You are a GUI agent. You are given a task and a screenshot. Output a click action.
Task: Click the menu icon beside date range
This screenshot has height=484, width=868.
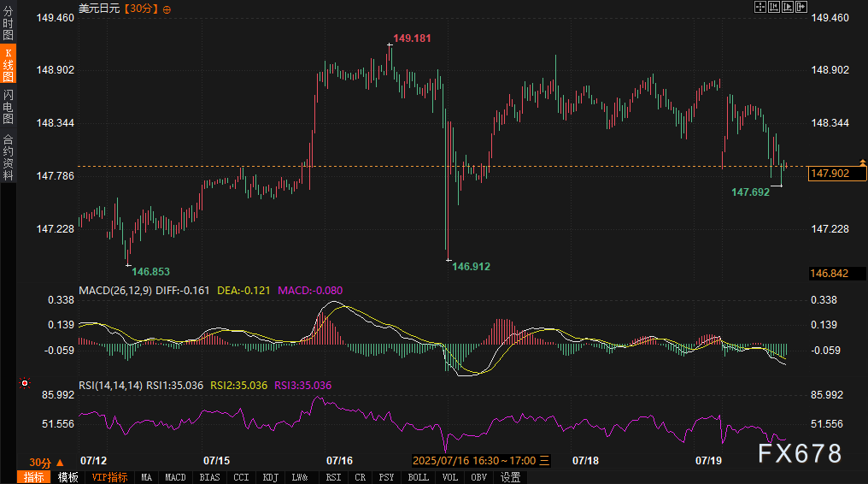click(544, 460)
